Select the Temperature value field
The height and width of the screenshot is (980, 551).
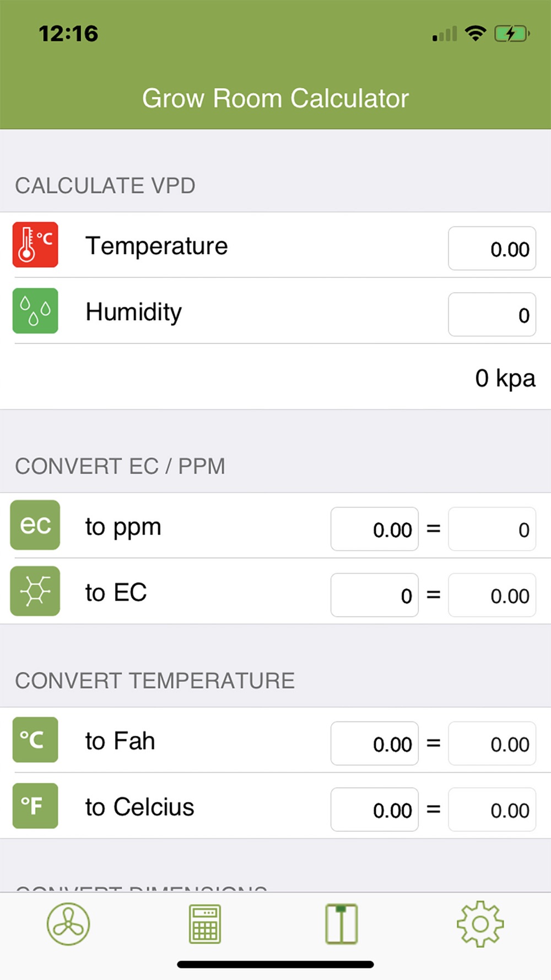point(492,248)
